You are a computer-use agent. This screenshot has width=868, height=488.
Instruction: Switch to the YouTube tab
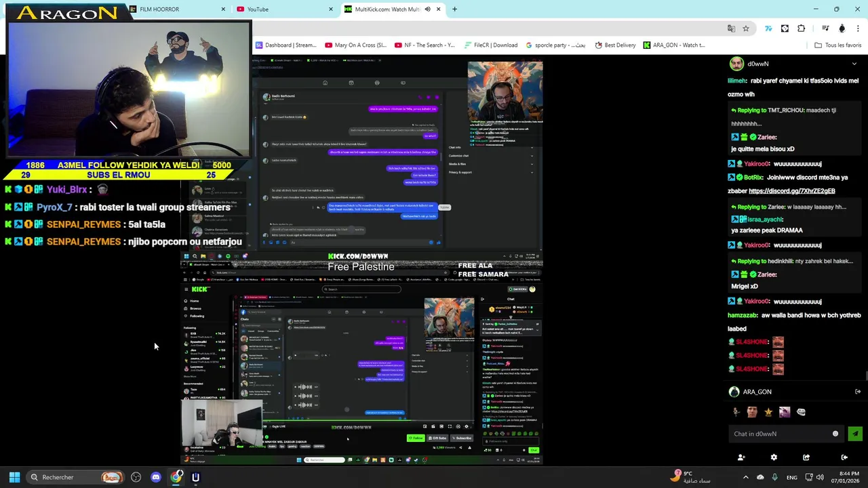[285, 9]
